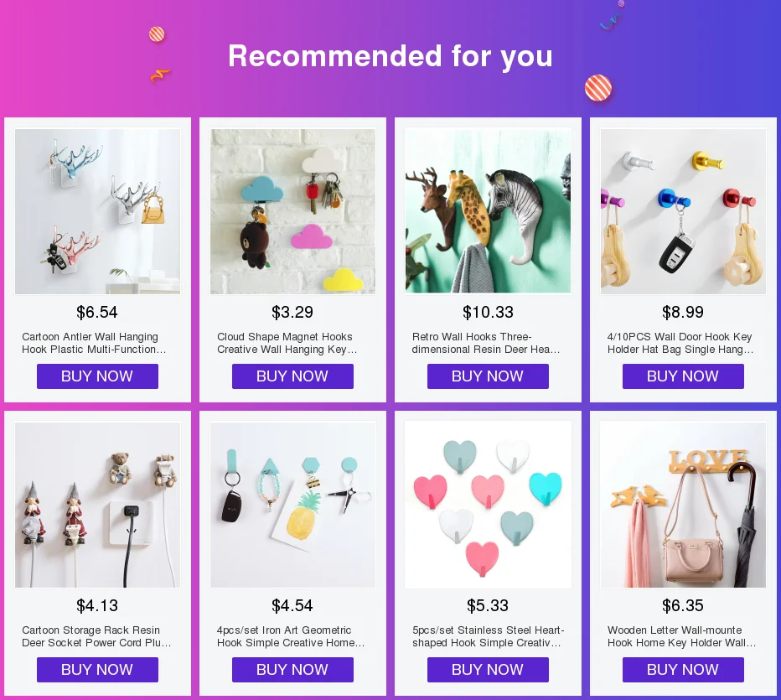This screenshot has height=700, width=781.
Task: Open the colorful Wall Door Hook image
Action: (x=684, y=211)
